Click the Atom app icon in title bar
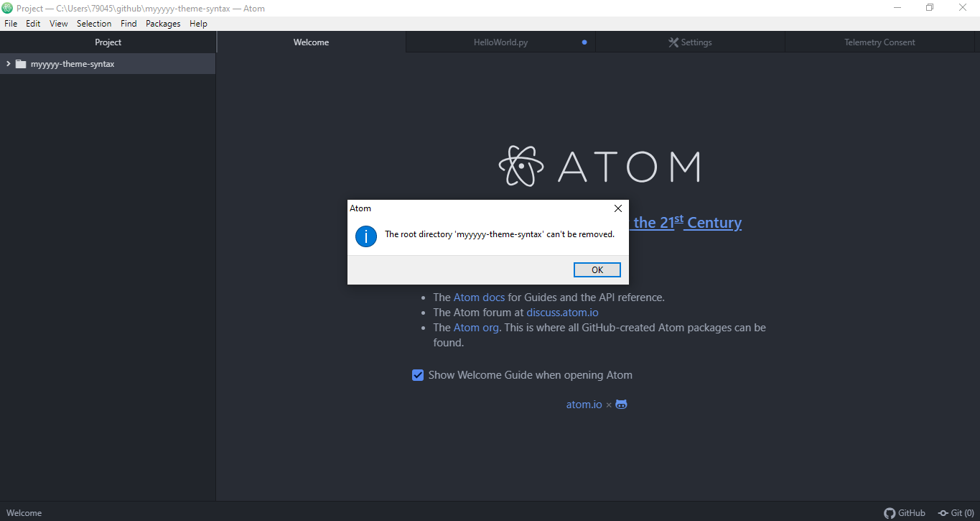Viewport: 980px width, 521px height. 8,8
